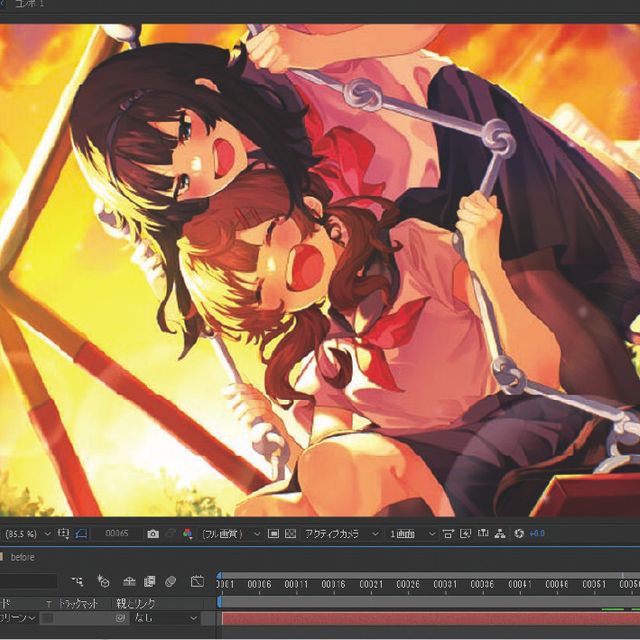Click frame 00046 on the time ruler

pyautogui.click(x=557, y=584)
